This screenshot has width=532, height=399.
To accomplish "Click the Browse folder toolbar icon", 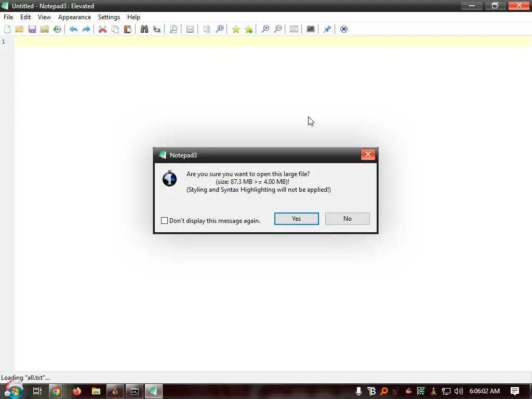I will [x=45, y=29].
